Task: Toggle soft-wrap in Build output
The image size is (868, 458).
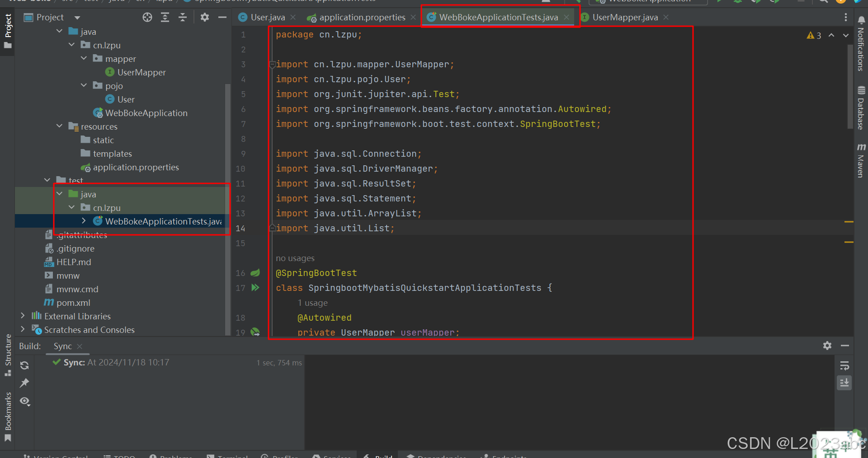Action: (x=844, y=365)
